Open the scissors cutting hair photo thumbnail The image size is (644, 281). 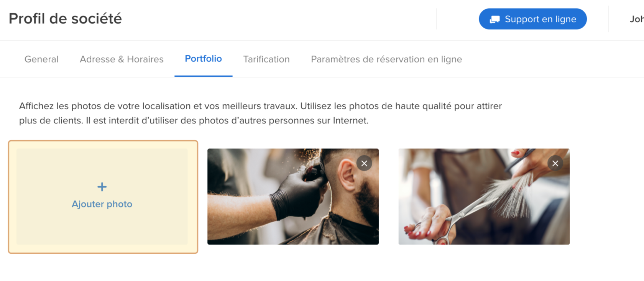[484, 197]
